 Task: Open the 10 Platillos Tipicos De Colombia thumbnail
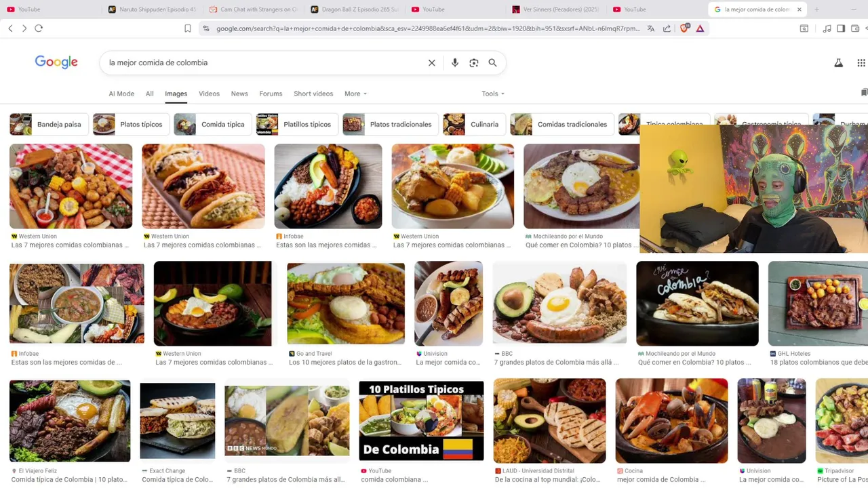(x=421, y=421)
